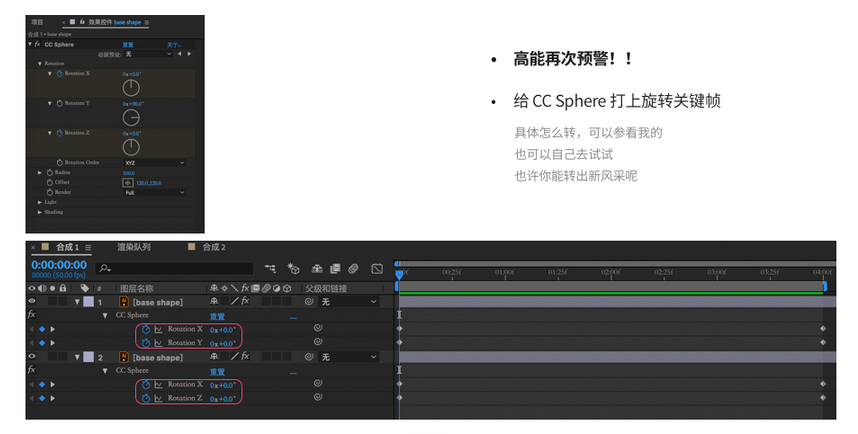Click 重置 for CC Sphere in the effect controls
Image resolution: width=858 pixels, height=434 pixels.
[x=128, y=44]
